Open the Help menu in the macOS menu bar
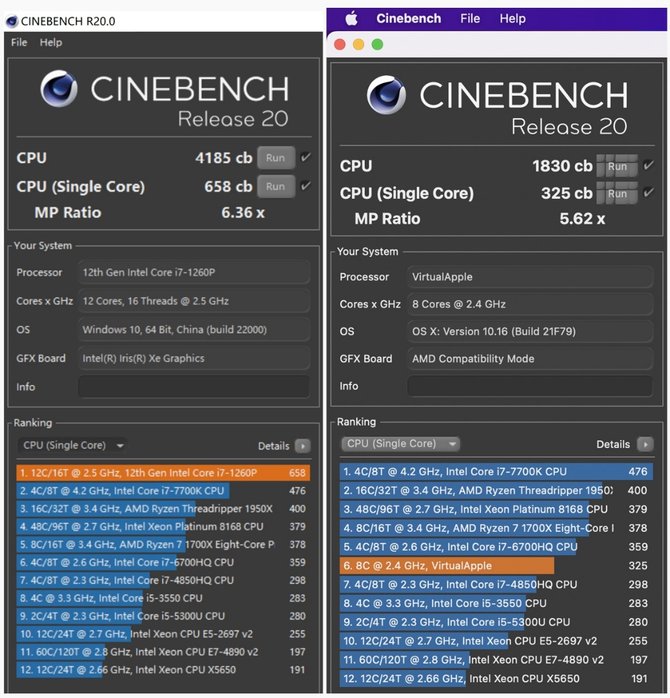Screen dimensions: 670x698 click(512, 18)
